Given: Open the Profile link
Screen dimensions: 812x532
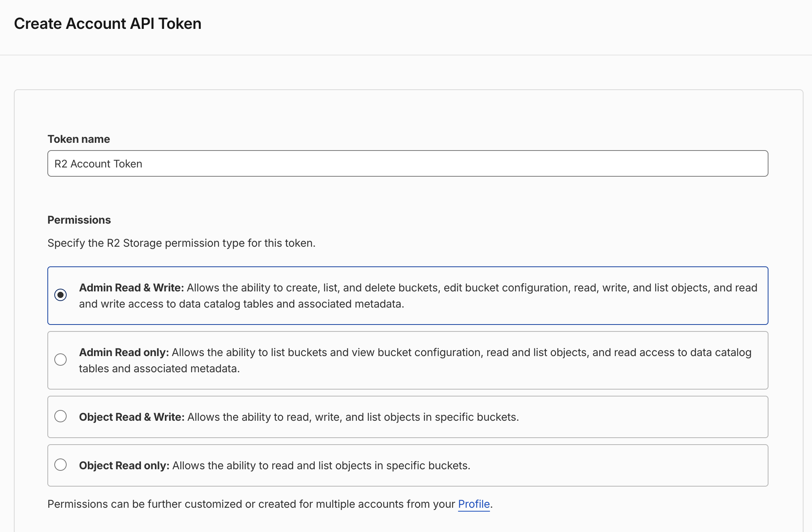Looking at the screenshot, I should (x=474, y=504).
